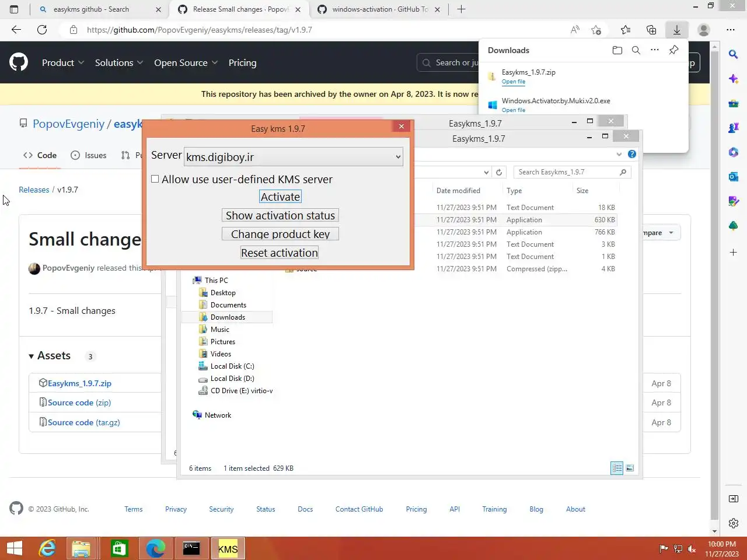The image size is (747, 560).
Task: Open Windows Start button
Action: pyautogui.click(x=15, y=548)
